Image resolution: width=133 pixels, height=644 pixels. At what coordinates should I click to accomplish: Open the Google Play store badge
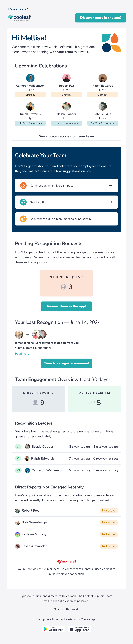53,629
